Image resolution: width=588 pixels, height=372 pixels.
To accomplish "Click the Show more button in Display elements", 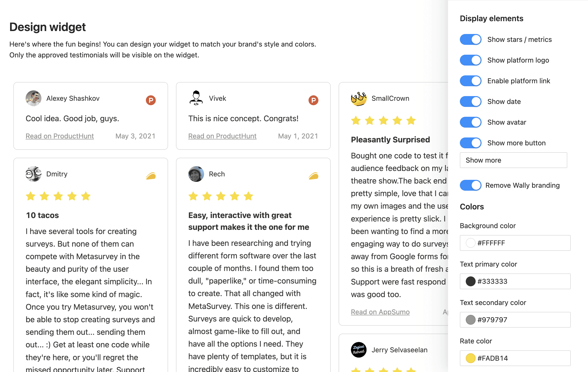I will (470, 143).
